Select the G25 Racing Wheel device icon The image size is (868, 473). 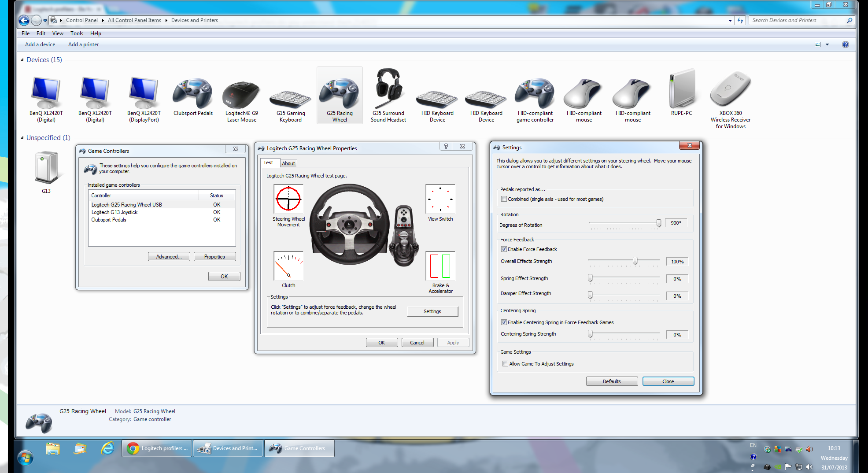(340, 93)
